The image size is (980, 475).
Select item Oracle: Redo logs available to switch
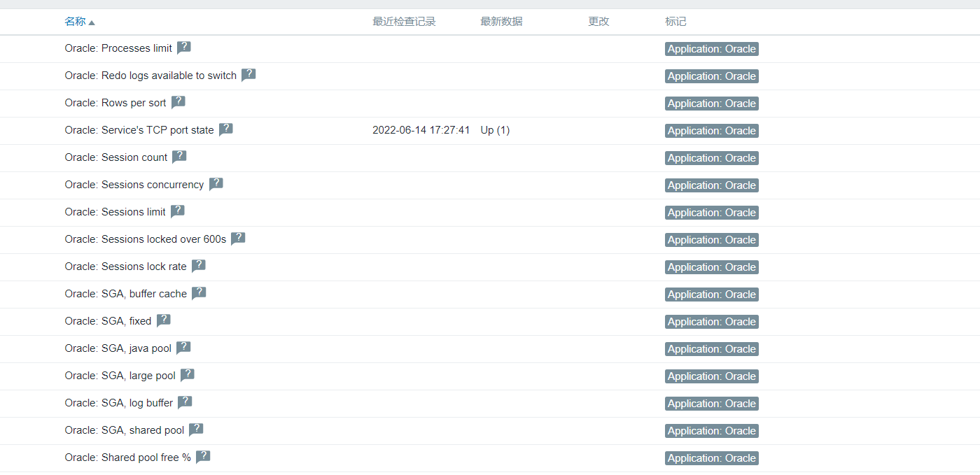pyautogui.click(x=150, y=76)
